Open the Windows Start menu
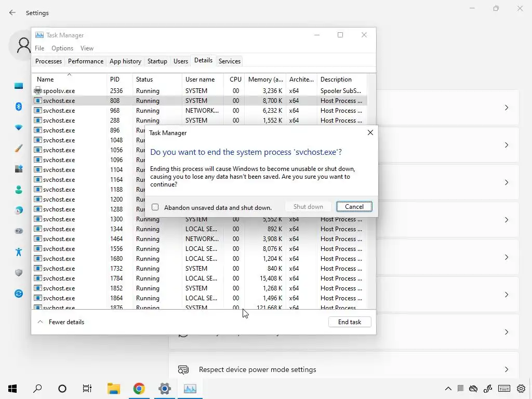Screen dimensions: 532x399 tap(12, 389)
